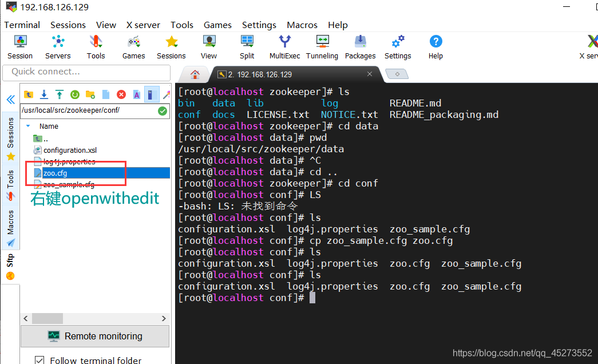
Task: Click the file list horizontal scrollbar thumb
Action: (47, 318)
